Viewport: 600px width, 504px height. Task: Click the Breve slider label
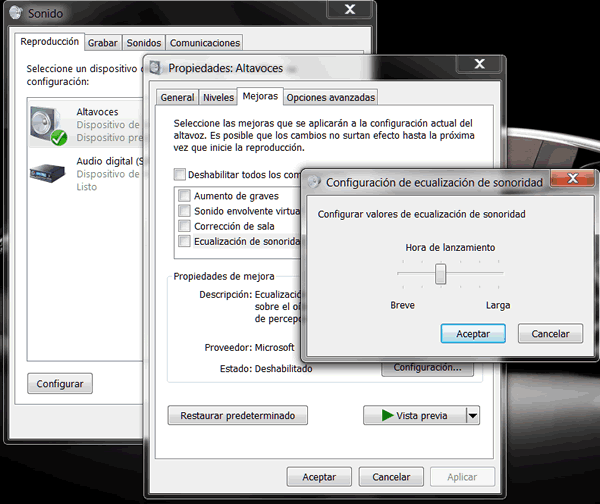point(403,305)
